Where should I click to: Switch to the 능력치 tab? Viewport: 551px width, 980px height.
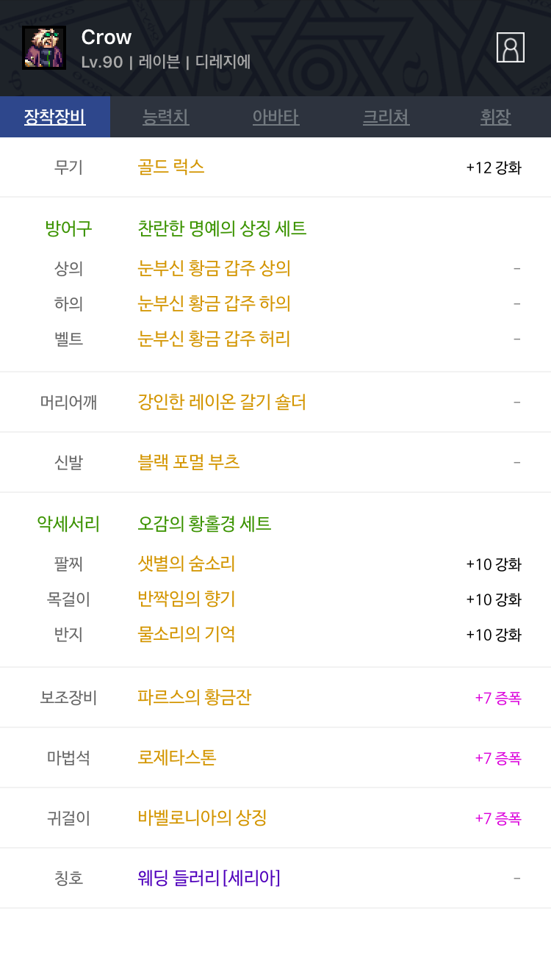[165, 117]
